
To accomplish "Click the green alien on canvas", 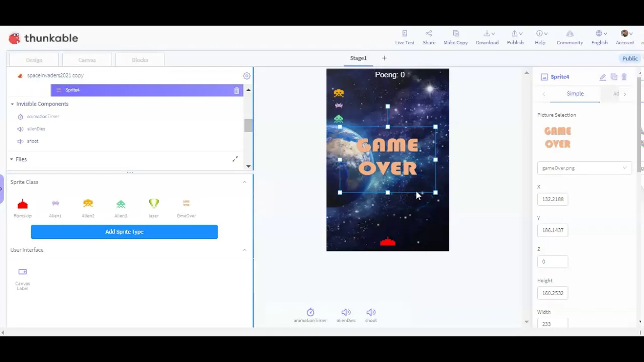I will point(339,119).
